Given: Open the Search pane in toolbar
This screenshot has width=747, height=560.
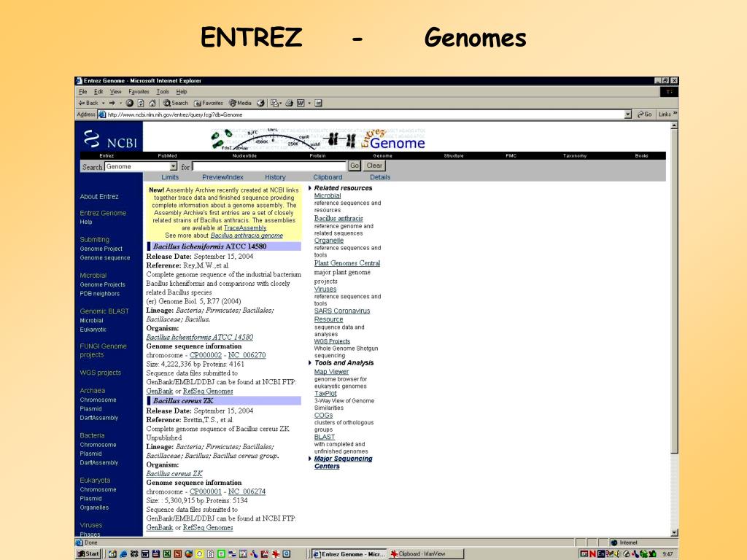Looking at the screenshot, I should [x=176, y=103].
